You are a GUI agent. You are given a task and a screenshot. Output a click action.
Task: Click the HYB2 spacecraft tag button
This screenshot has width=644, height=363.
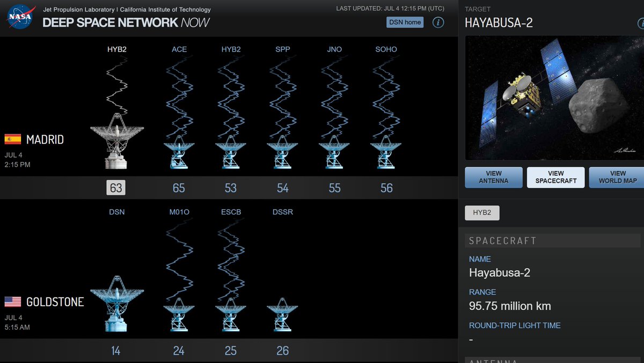point(482,212)
